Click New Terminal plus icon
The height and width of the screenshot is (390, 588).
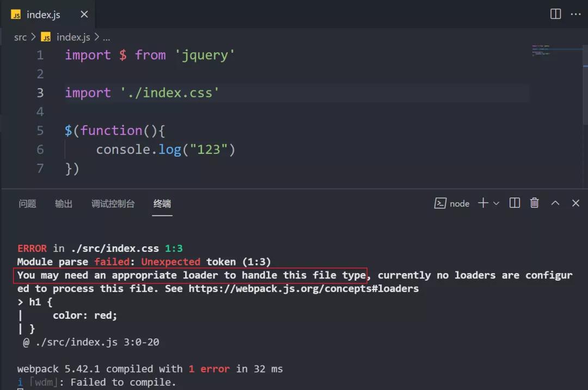click(x=483, y=203)
